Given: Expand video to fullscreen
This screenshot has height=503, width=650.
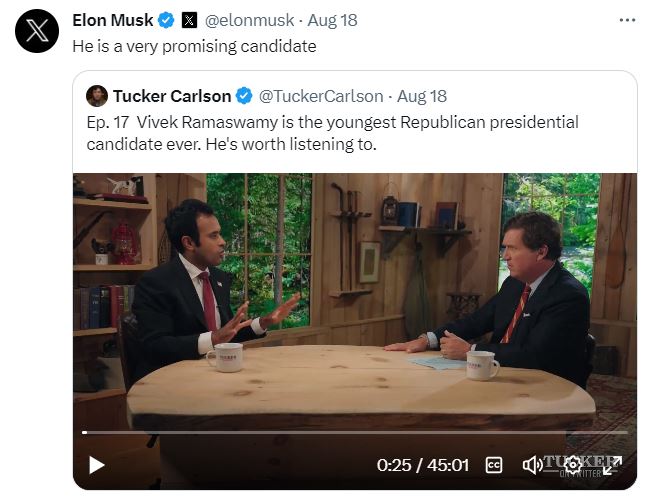Looking at the screenshot, I should click(x=612, y=465).
